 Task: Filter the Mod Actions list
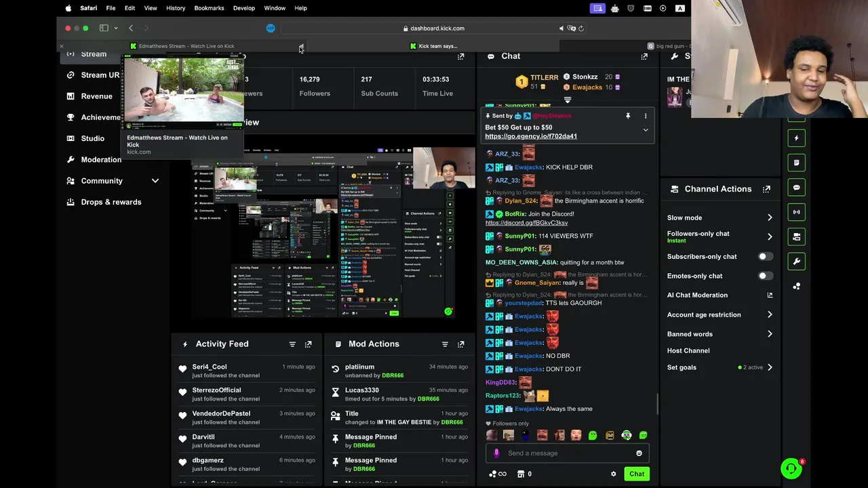(x=445, y=344)
